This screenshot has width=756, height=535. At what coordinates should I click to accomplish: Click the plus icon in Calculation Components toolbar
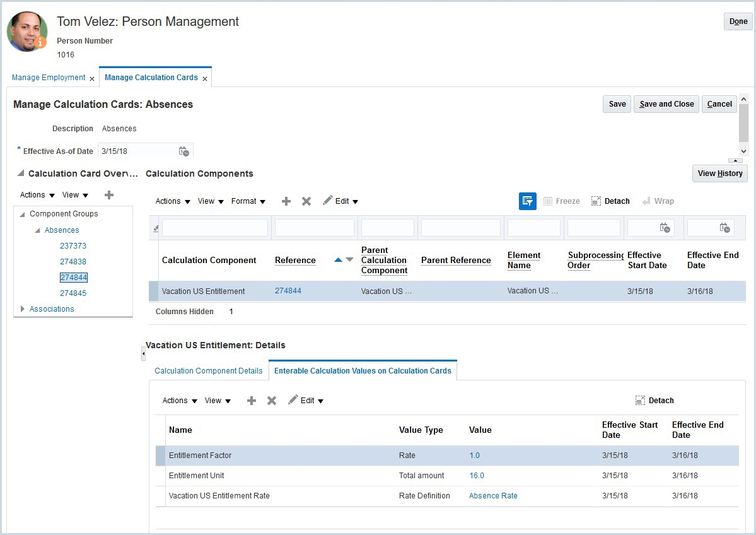point(286,201)
